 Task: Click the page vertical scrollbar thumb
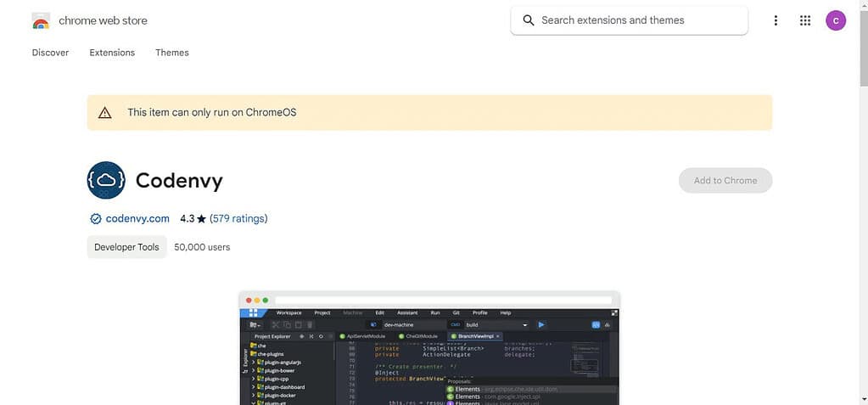point(864,47)
